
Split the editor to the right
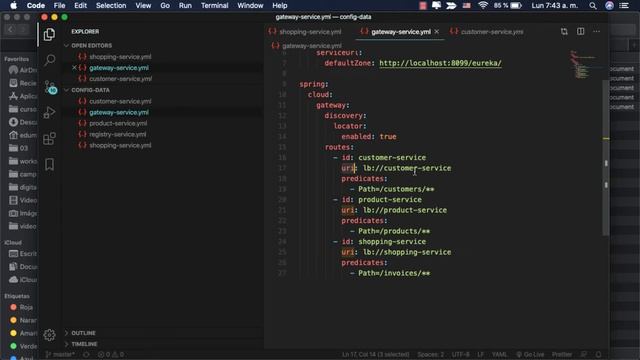(x=580, y=31)
